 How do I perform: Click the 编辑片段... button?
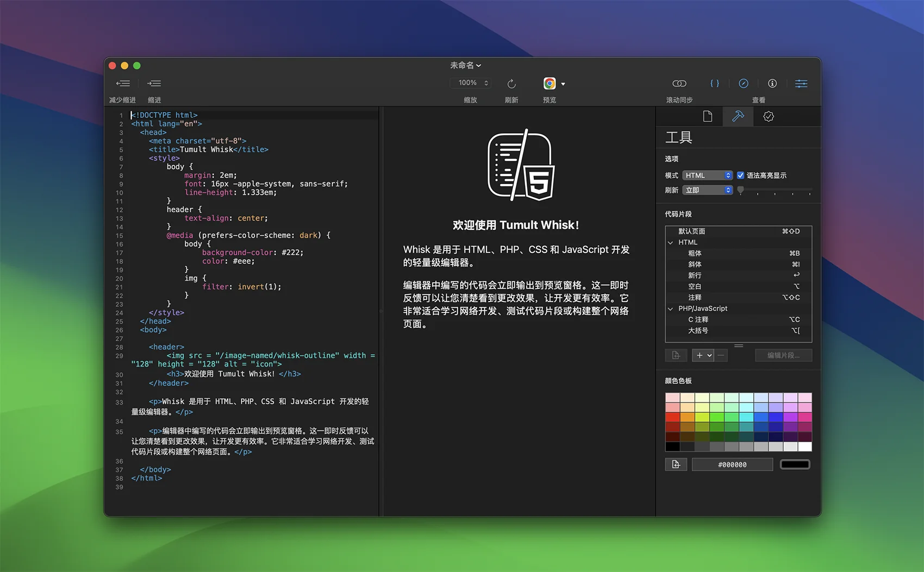pos(783,355)
